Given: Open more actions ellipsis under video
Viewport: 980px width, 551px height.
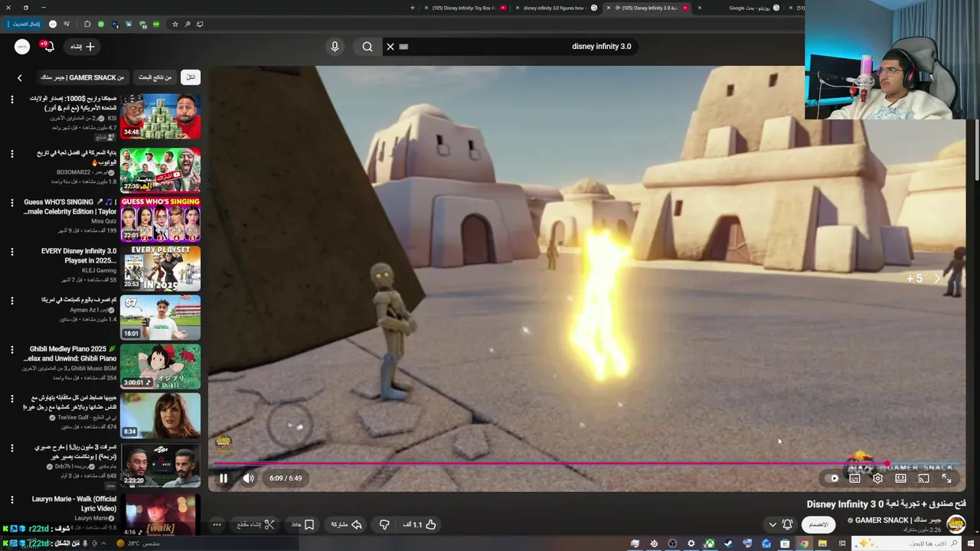Looking at the screenshot, I should [x=217, y=524].
